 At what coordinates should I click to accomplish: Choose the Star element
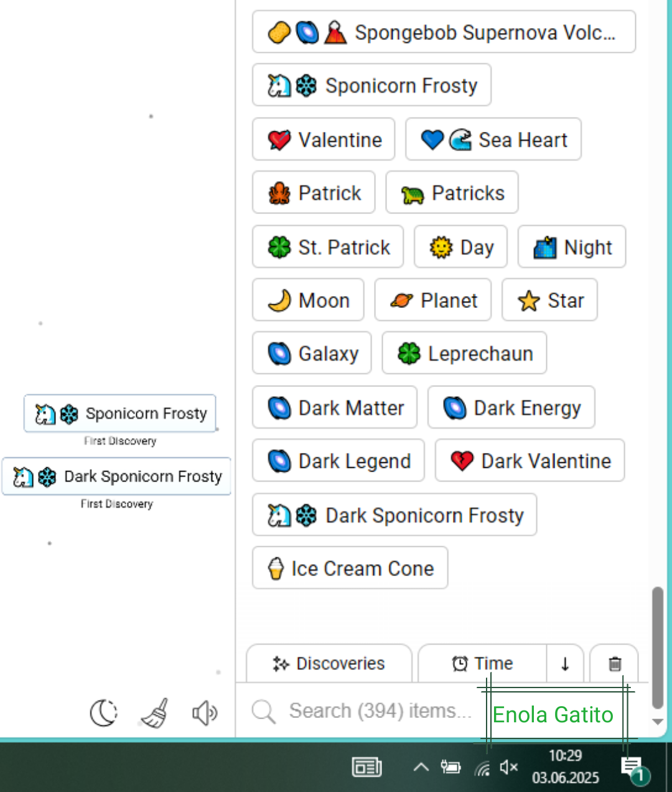pos(549,300)
